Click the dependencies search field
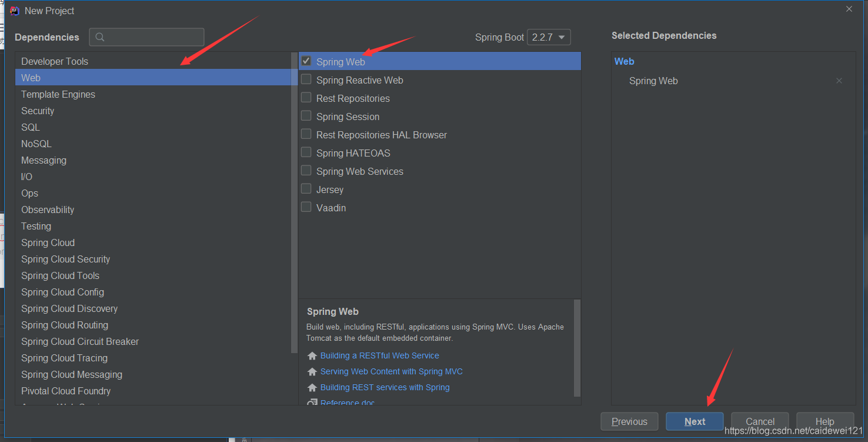The image size is (868, 442). (147, 37)
